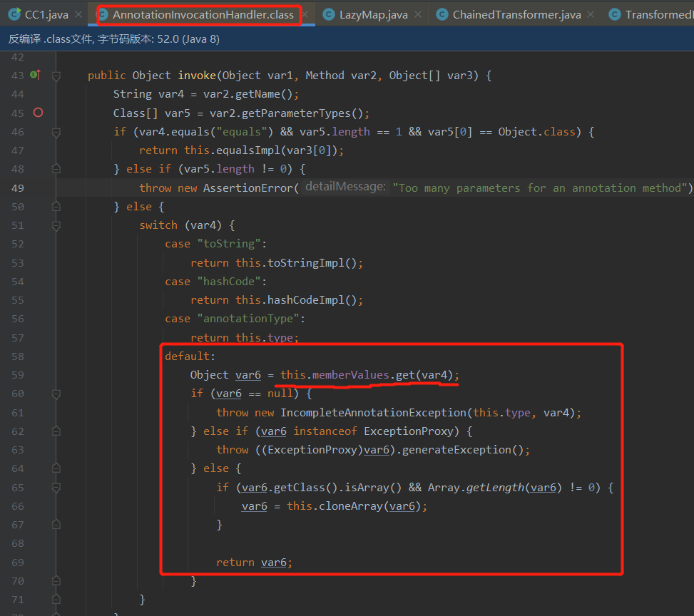Toggle the fold end marker on line 67
Viewport: 694px width, 616px height.
pyautogui.click(x=56, y=525)
